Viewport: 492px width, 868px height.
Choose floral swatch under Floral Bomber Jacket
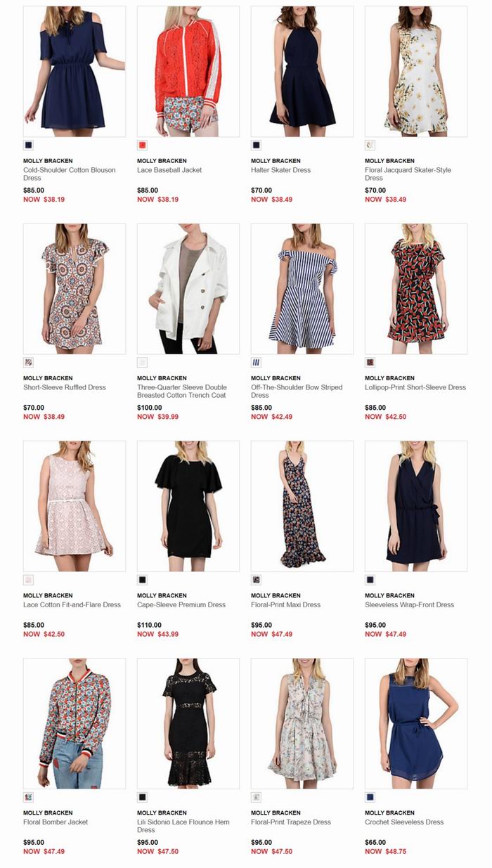pyautogui.click(x=28, y=796)
